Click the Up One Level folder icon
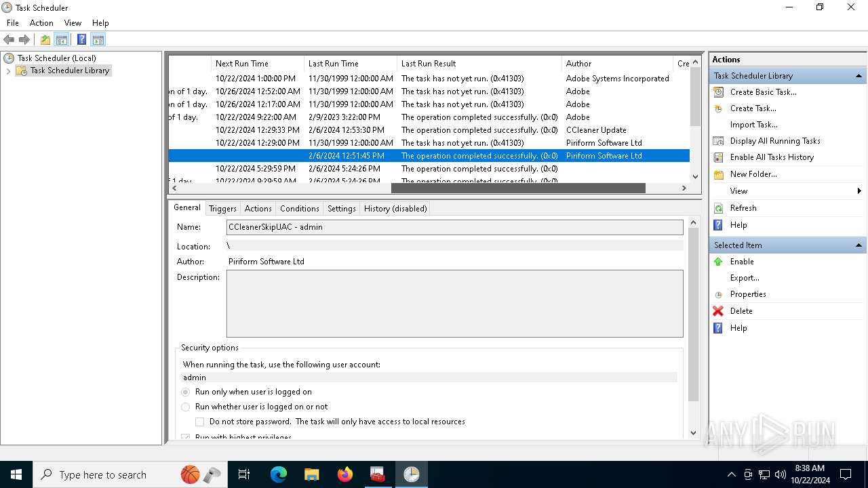The width and height of the screenshot is (868, 488). click(45, 40)
